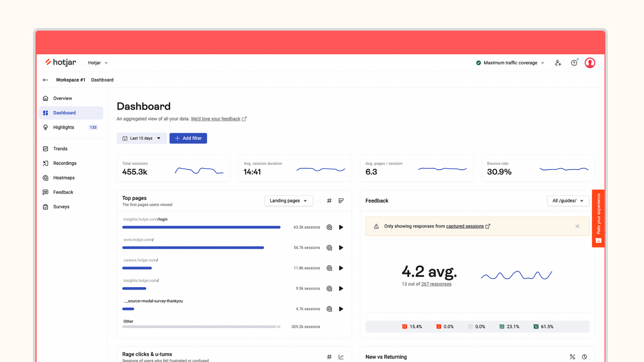This screenshot has height=362, width=644.
Task: Select Heatmaps from the left sidebar
Action: pos(64,177)
